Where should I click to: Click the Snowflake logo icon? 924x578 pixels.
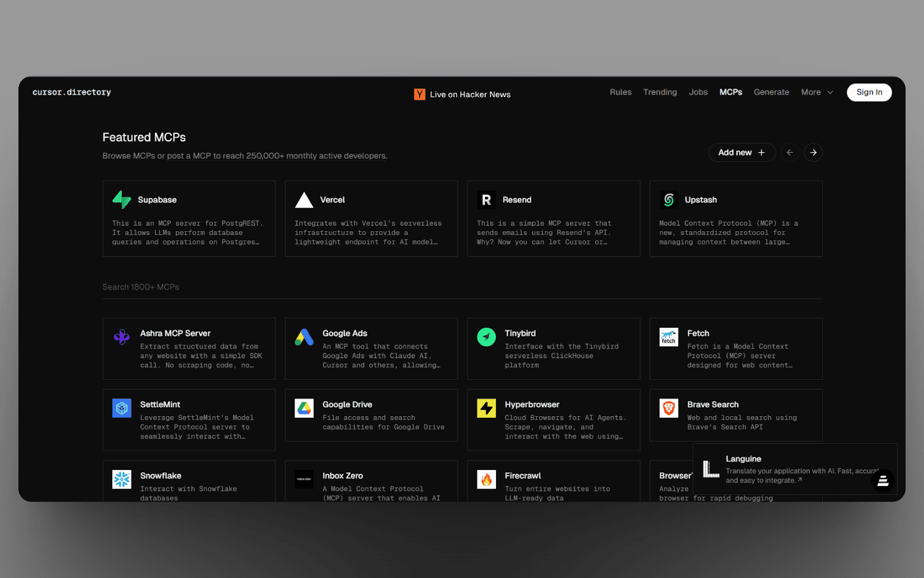click(x=122, y=479)
